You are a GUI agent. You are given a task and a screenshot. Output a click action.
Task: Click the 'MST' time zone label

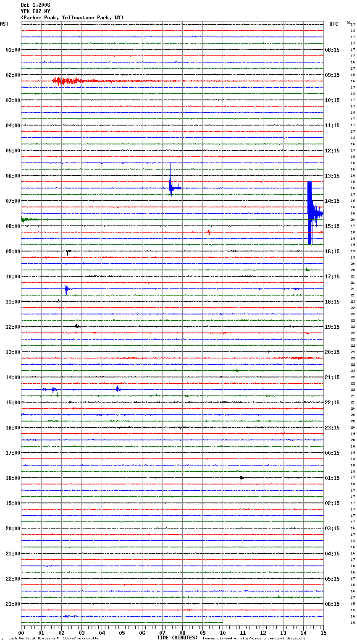point(4,24)
